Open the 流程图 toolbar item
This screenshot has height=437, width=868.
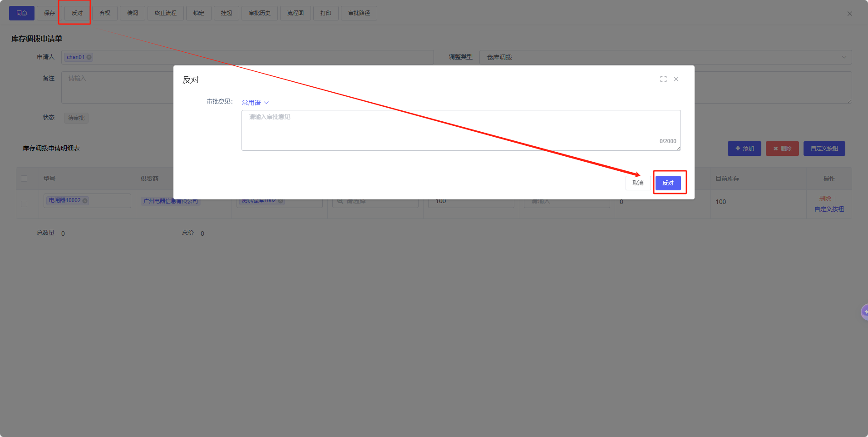tap(295, 13)
